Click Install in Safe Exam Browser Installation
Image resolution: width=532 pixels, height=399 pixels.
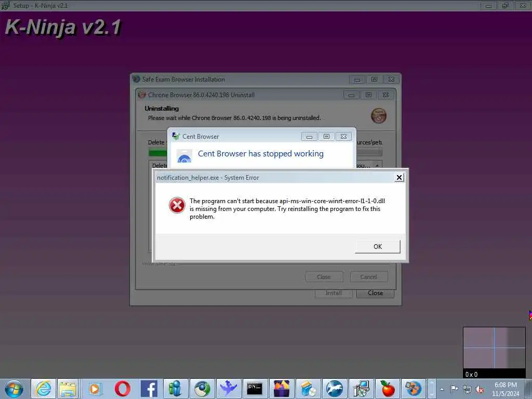(334, 293)
